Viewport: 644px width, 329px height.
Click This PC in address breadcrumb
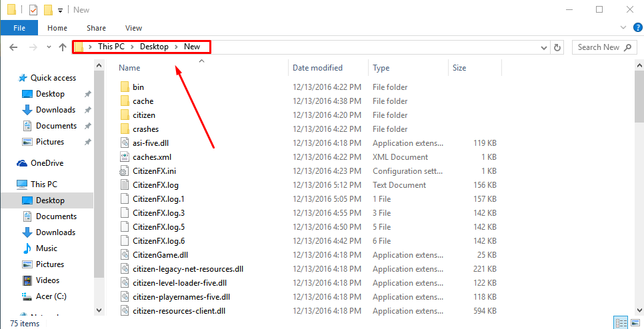click(x=111, y=47)
